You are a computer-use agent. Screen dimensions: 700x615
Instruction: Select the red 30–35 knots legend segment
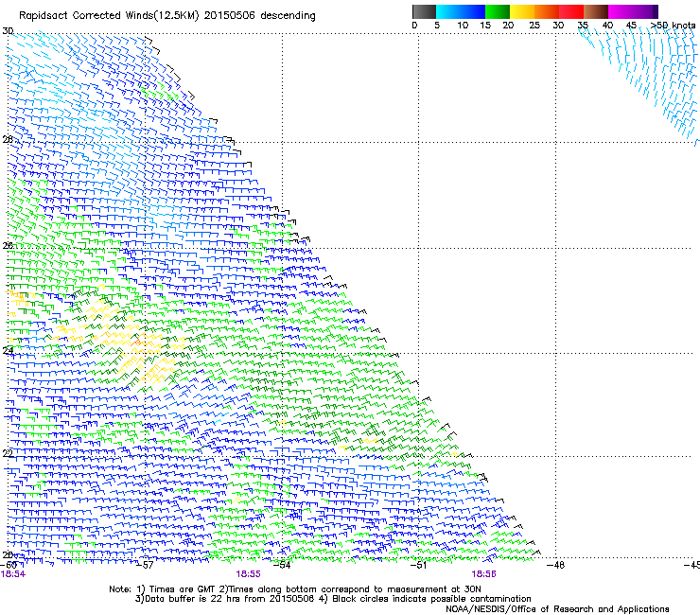[x=571, y=11]
